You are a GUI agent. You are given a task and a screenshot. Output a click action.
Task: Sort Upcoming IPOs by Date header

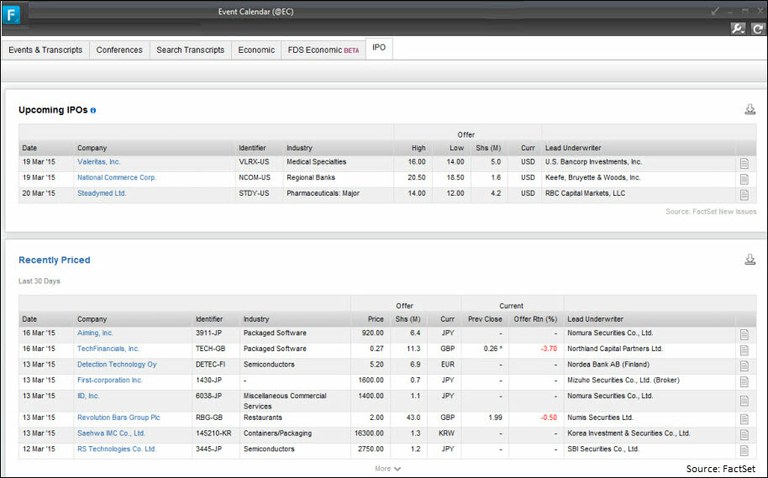[29, 148]
